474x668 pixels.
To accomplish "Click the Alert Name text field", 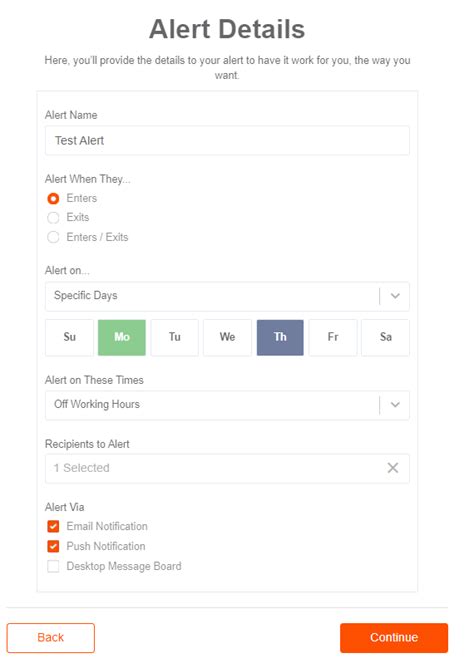I will click(227, 141).
